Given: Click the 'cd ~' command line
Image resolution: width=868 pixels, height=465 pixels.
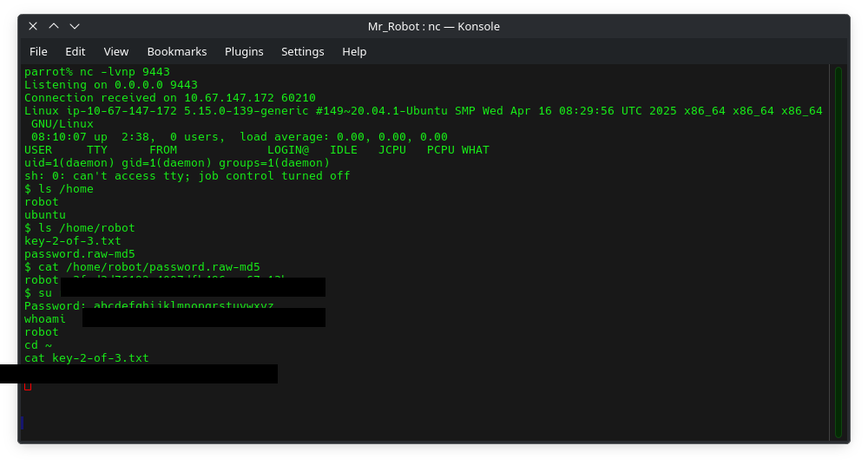Looking at the screenshot, I should 38,345.
